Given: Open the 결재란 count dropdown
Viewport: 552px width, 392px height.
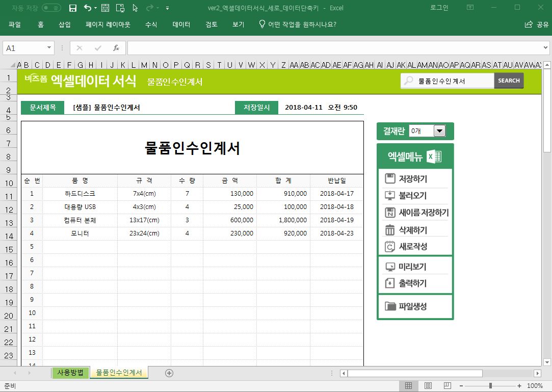Looking at the screenshot, I should pos(439,131).
